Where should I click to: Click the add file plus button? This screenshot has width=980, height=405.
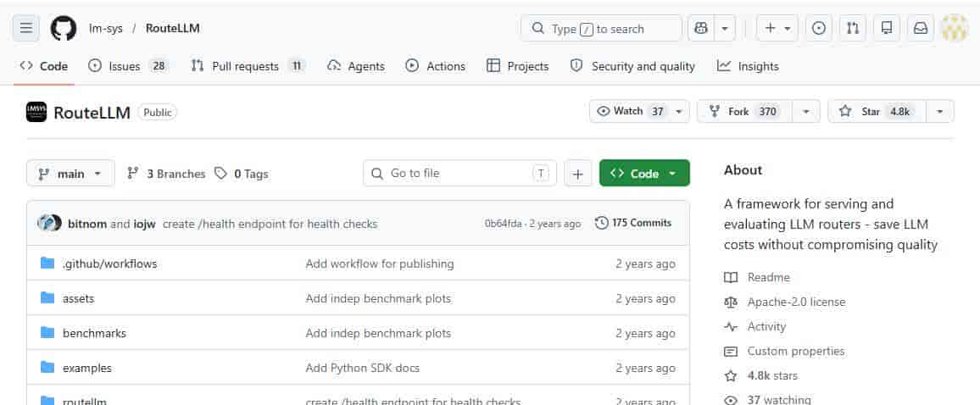(x=577, y=174)
